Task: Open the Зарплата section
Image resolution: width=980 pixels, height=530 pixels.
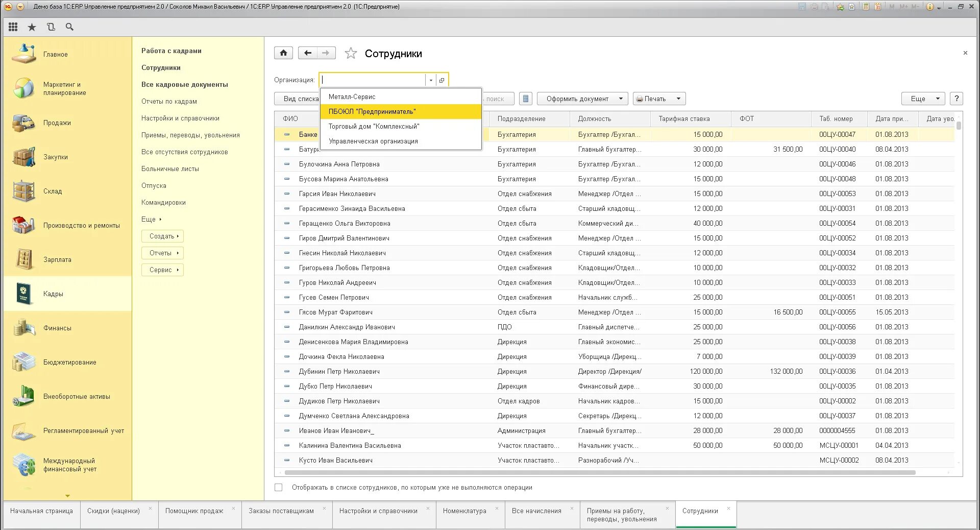Action: [x=67, y=259]
